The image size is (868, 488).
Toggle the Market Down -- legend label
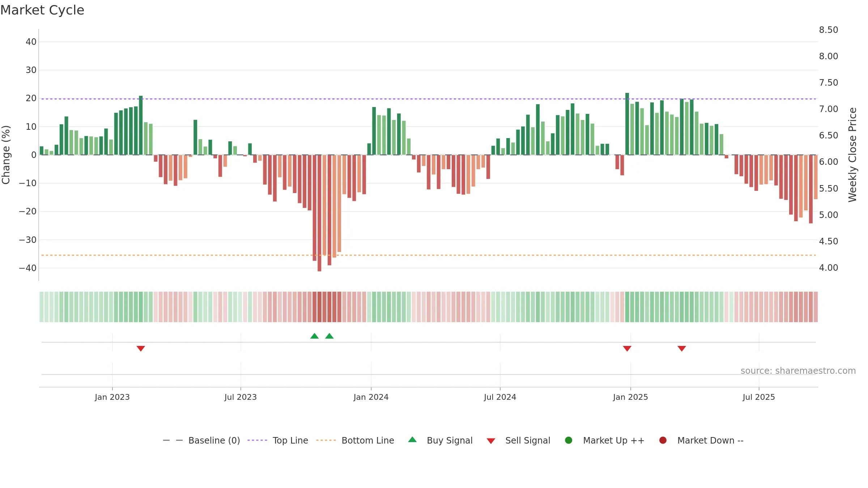710,440
